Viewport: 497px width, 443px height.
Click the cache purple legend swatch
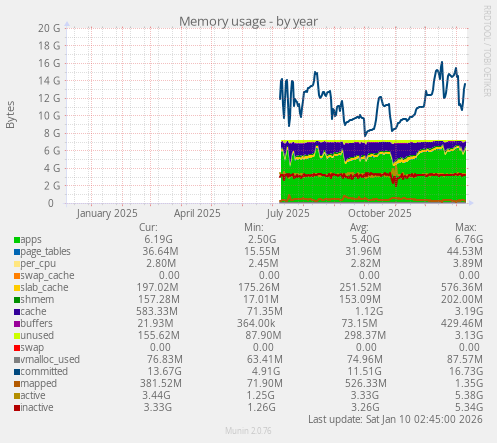17,312
